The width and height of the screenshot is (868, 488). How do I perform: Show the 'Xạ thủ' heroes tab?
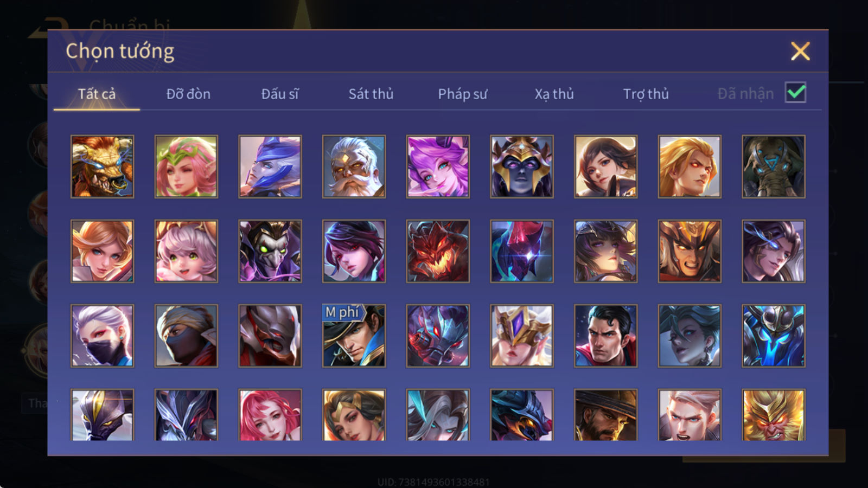(x=554, y=94)
